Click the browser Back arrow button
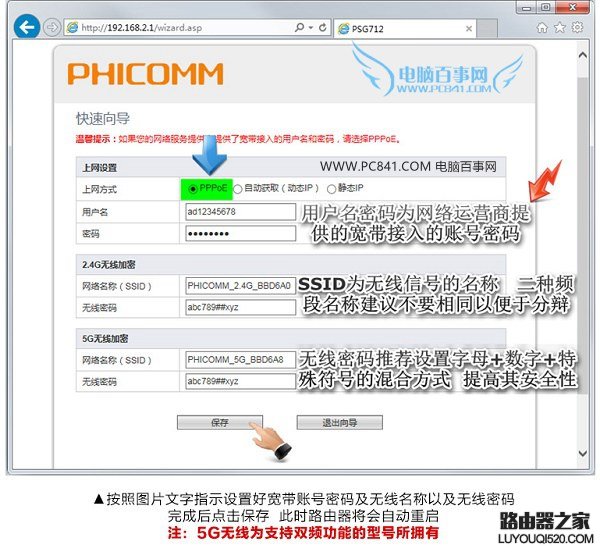Screen dimensions: 600x552 (x=26, y=27)
